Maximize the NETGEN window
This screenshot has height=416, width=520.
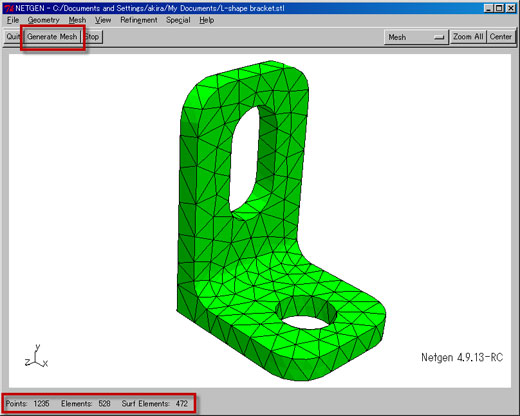point(499,8)
